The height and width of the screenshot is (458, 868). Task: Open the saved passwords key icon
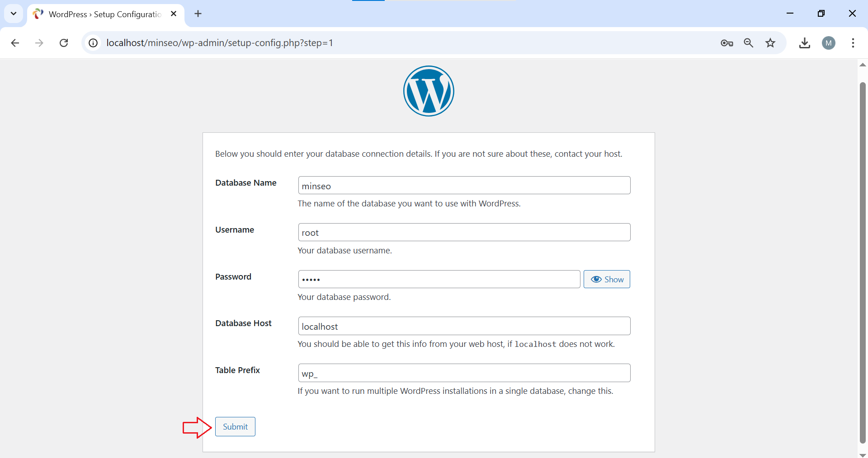tap(726, 43)
